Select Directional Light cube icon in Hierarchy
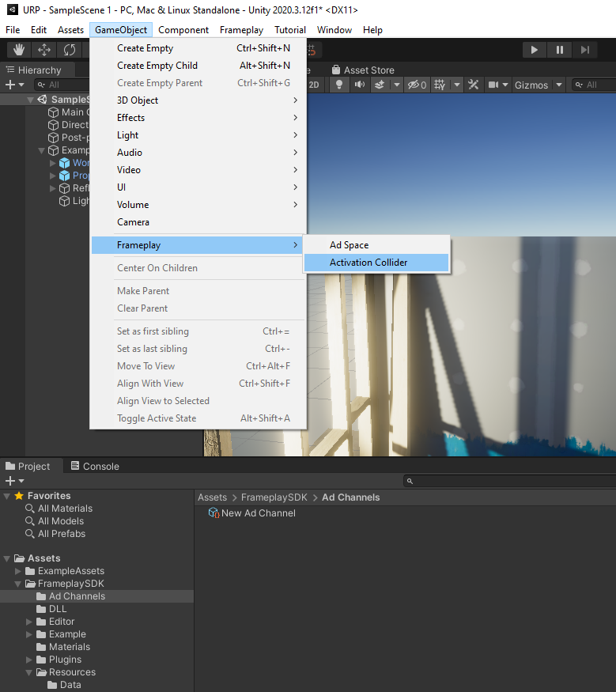The image size is (616, 692). click(x=53, y=125)
